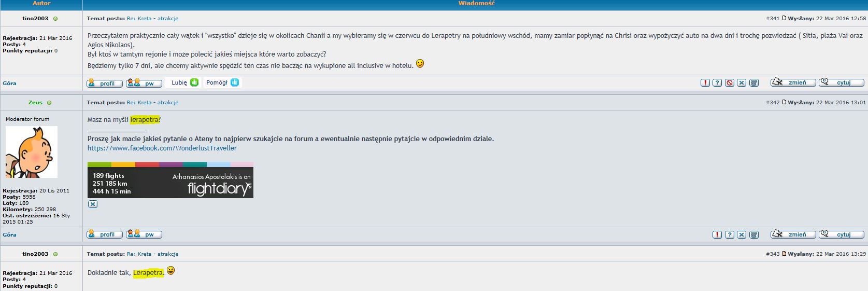Edit post #342 with the zmień button
Image resolution: width=868 pixels, height=291 pixels.
(793, 234)
